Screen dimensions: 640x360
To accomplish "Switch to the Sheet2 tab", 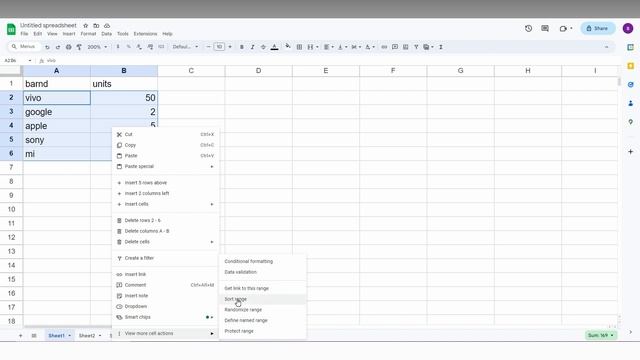I will (87, 336).
